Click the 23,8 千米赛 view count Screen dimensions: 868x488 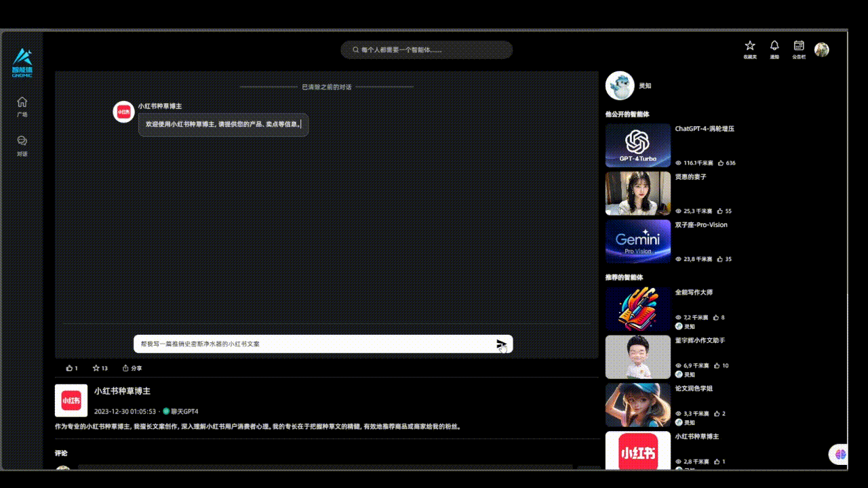pyautogui.click(x=698, y=259)
